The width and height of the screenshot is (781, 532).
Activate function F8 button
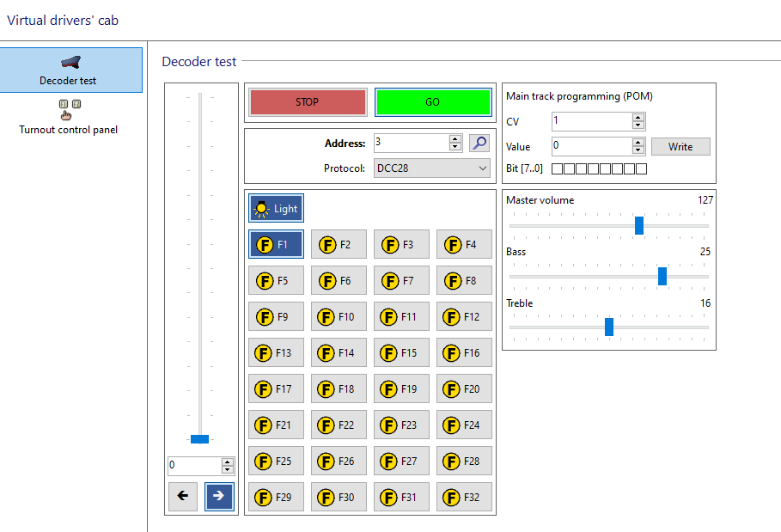(x=464, y=280)
